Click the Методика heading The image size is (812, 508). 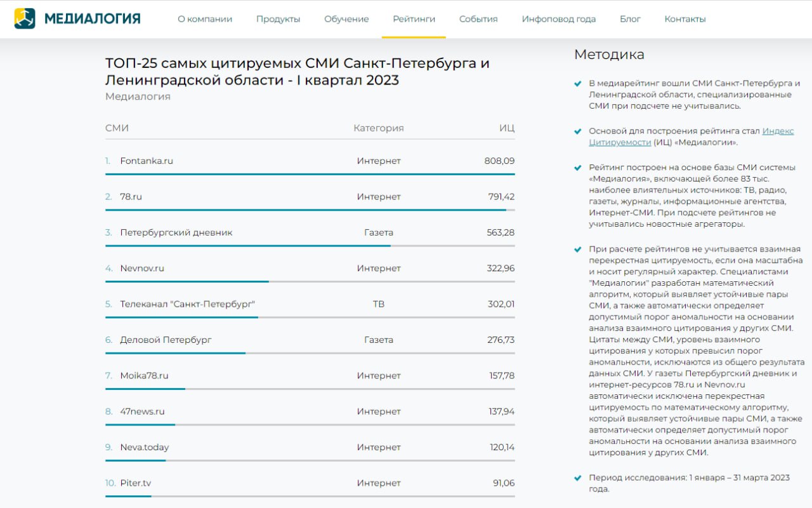coord(609,55)
